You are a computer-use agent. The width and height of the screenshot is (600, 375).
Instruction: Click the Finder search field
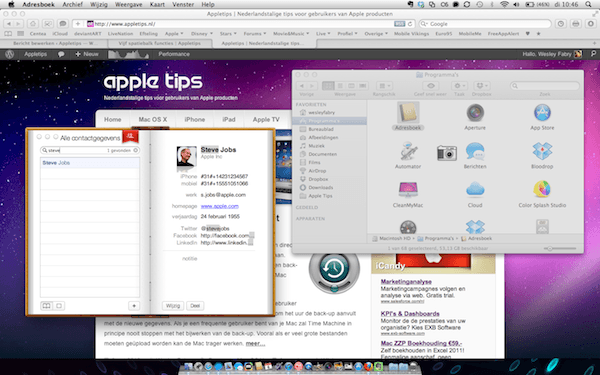[x=545, y=86]
